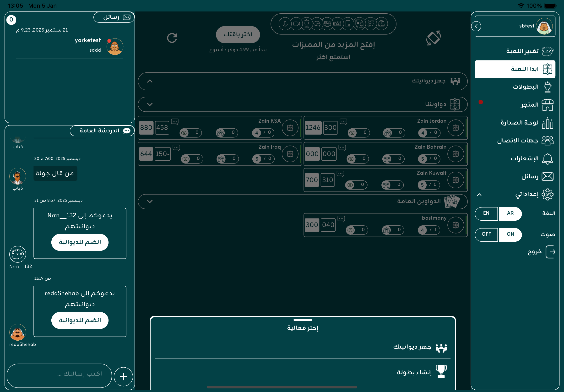Click the video camera feature icon
Screen dimensions: 564x392
click(x=297, y=24)
